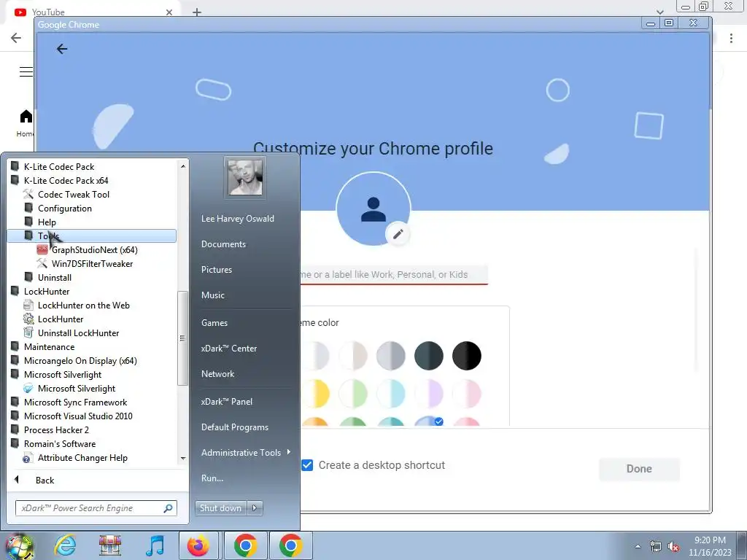Open Documents from the Start menu
The width and height of the screenshot is (747, 560).
[x=223, y=244]
